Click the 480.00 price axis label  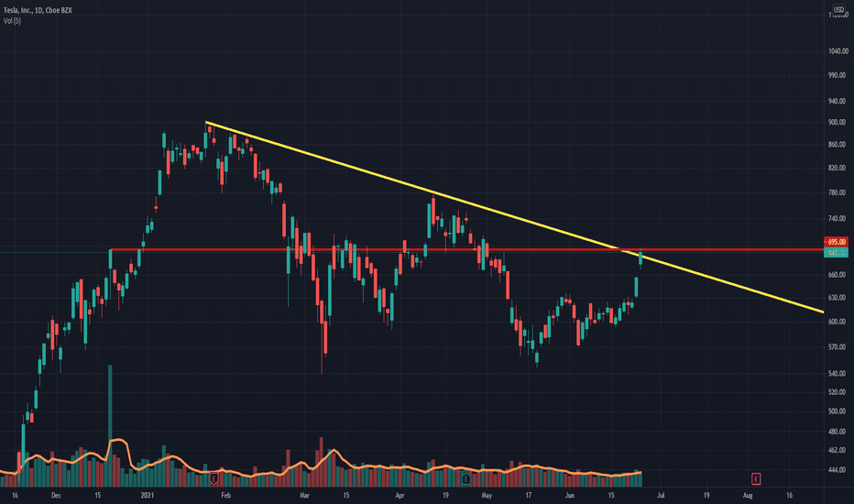click(x=838, y=432)
